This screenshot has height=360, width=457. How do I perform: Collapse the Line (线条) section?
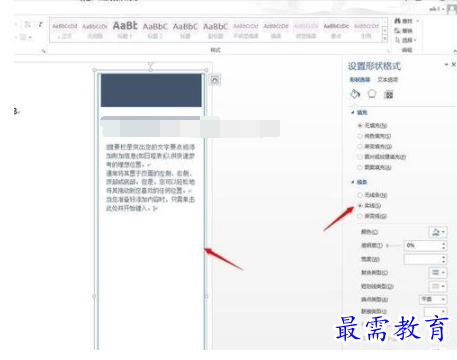(353, 182)
